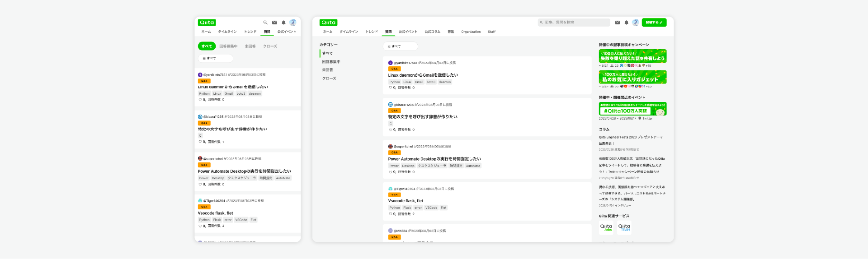This screenshot has height=259, width=868.
Task: Click @yardbirds7541 avatar in mobile question card
Action: (x=200, y=75)
